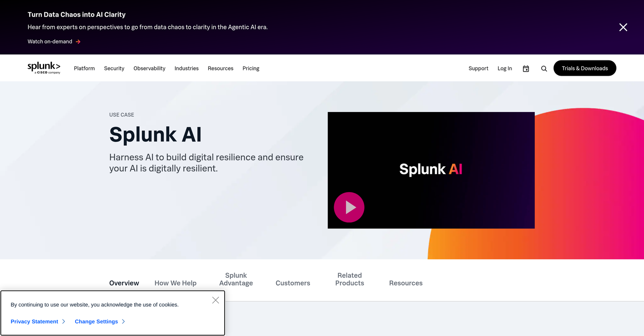Image resolution: width=644 pixels, height=336 pixels.
Task: Switch to the Customers section tab
Action: click(292, 283)
